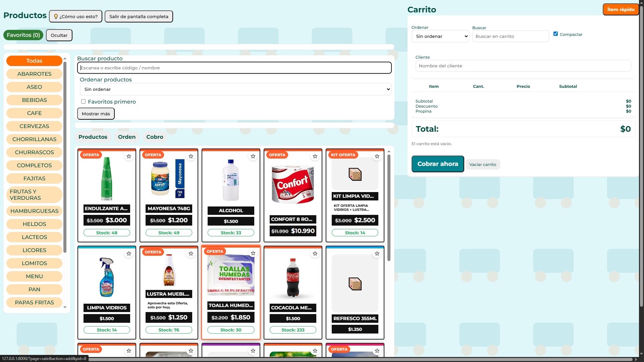Click the Ítem rápido button

coord(620,9)
